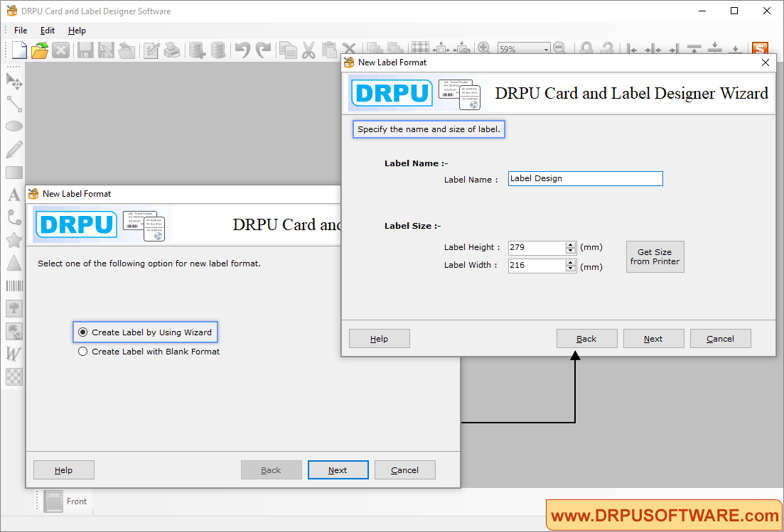Select the Triangle shape tool
The height and width of the screenshot is (532, 784).
point(14,263)
